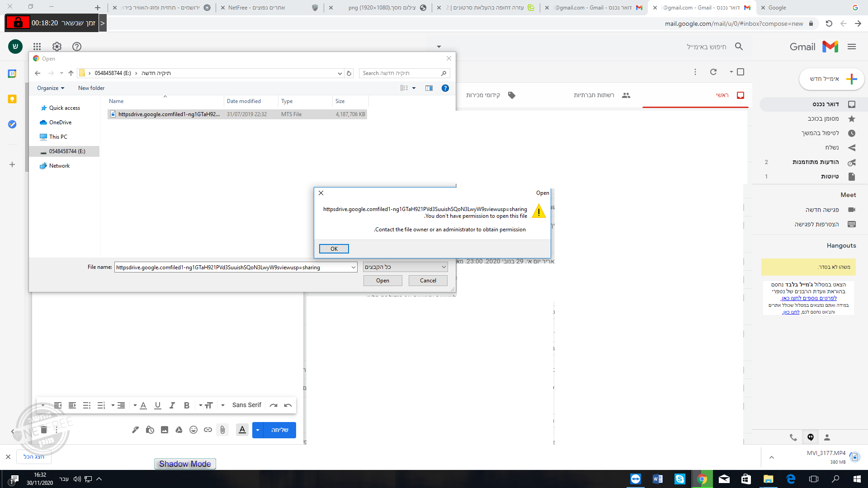The width and height of the screenshot is (868, 488).
Task: Click the insert link icon
Action: pyautogui.click(x=208, y=430)
